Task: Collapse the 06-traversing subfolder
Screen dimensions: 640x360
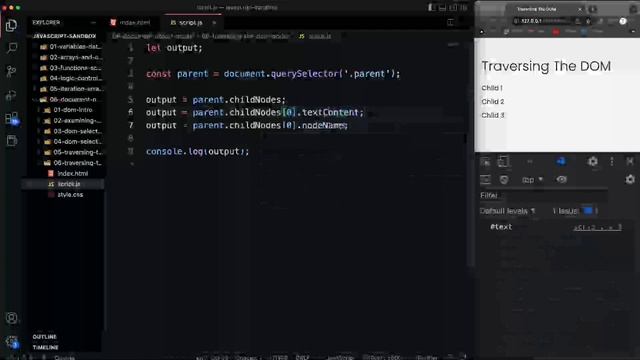Action: coord(73,163)
